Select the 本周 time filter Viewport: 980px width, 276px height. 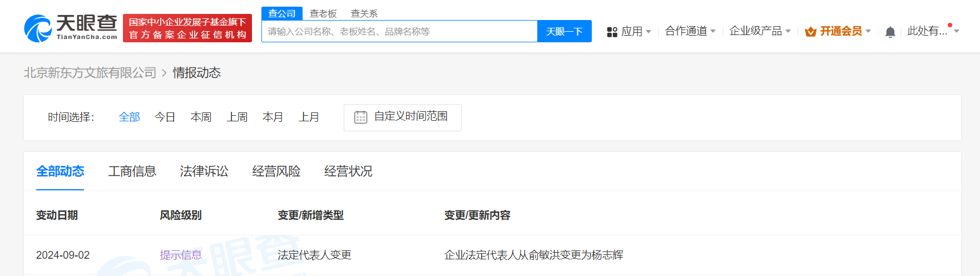point(201,117)
